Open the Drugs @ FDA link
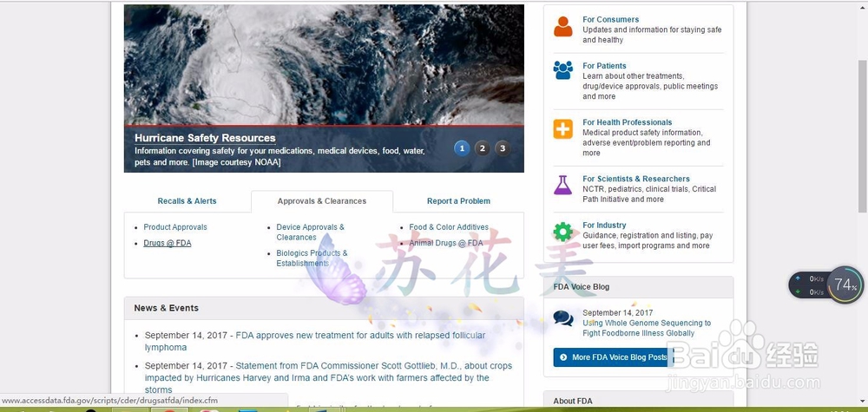The width and height of the screenshot is (868, 412). point(168,244)
